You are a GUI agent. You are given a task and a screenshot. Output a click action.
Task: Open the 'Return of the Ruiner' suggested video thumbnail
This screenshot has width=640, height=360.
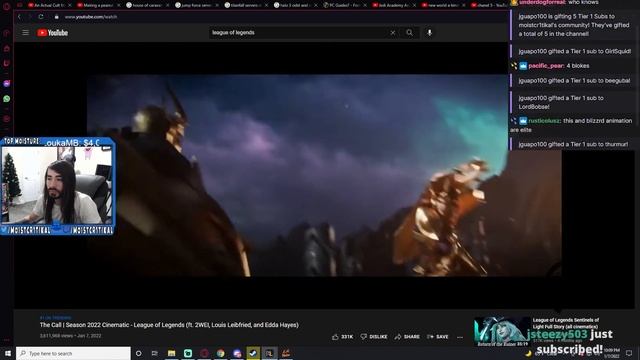tap(502, 331)
